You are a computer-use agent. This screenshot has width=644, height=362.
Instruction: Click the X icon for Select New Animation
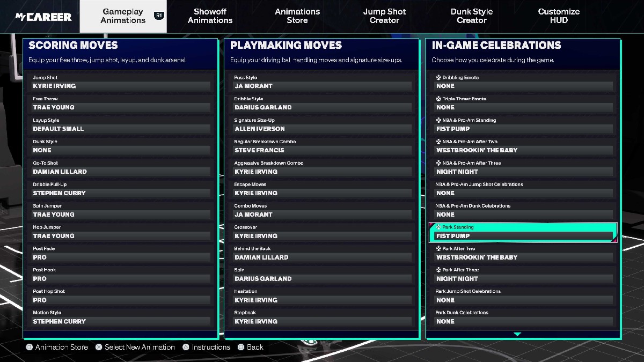tap(99, 347)
